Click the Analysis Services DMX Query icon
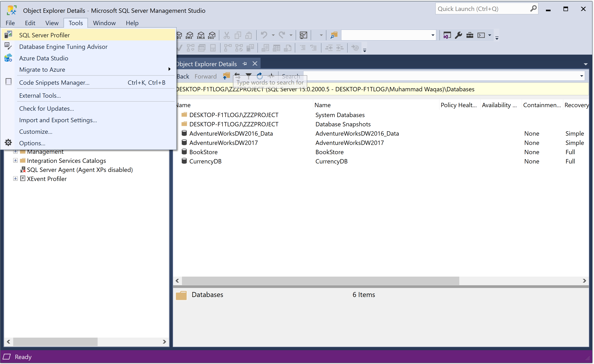The width and height of the screenshot is (594, 364). click(x=189, y=35)
